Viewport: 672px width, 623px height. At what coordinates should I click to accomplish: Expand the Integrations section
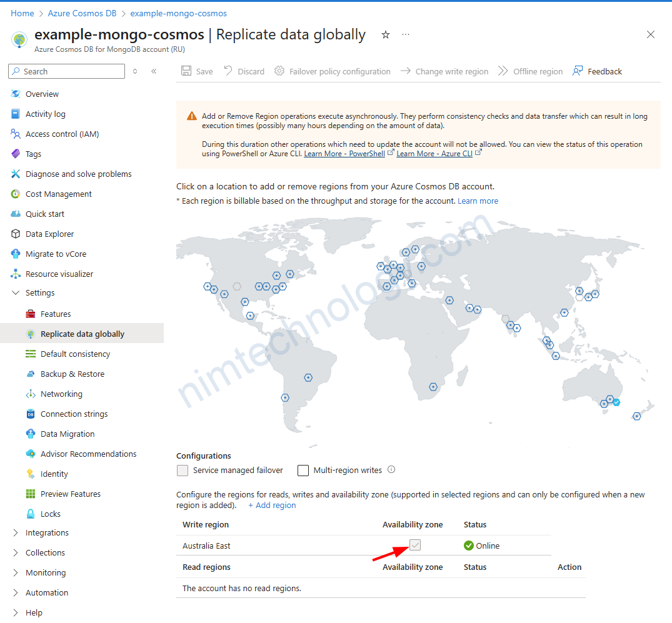coord(16,532)
